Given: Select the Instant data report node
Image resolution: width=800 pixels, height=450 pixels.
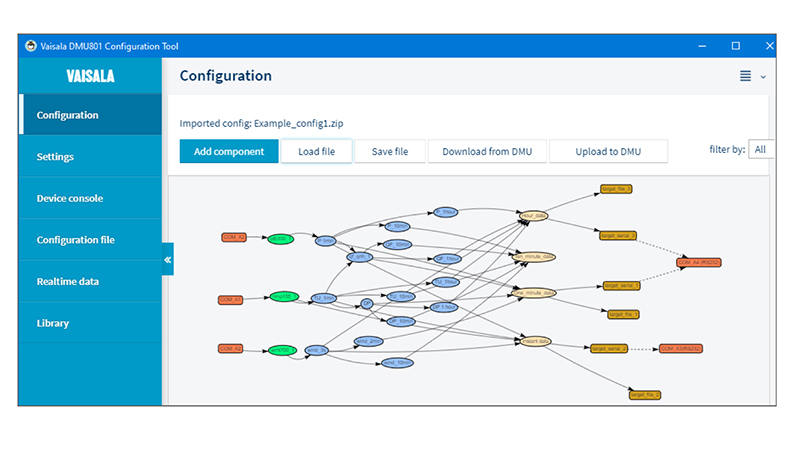Looking at the screenshot, I should [x=535, y=341].
